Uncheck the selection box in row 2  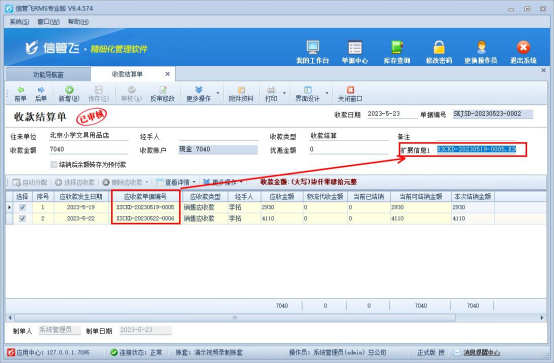[x=22, y=218]
